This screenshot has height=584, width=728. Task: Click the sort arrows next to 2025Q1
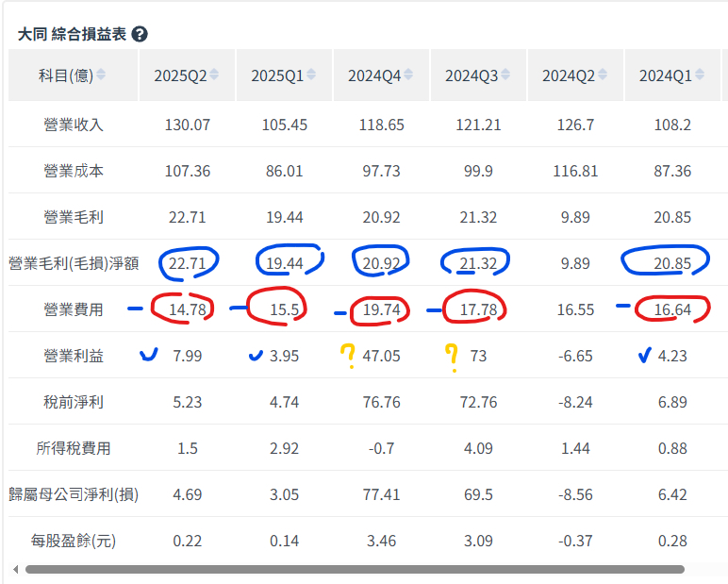pyautogui.click(x=311, y=75)
